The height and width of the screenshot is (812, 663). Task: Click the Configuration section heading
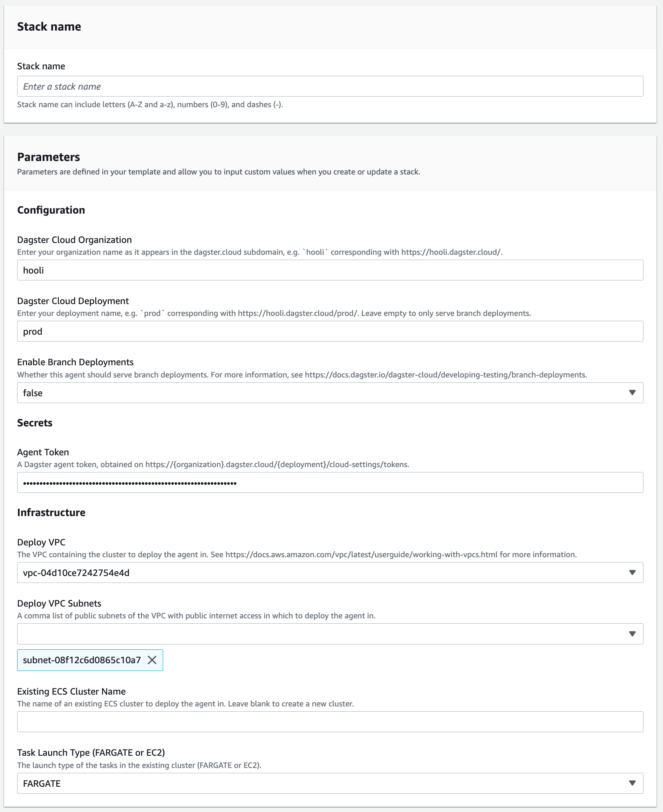[51, 210]
